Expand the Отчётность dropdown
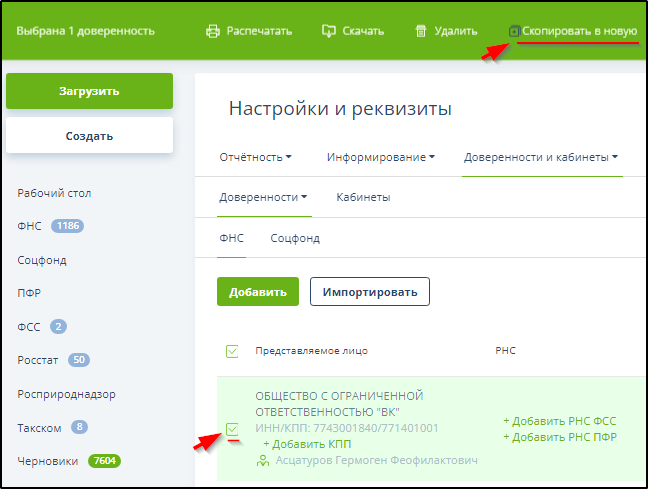The width and height of the screenshot is (648, 489). coord(255,157)
